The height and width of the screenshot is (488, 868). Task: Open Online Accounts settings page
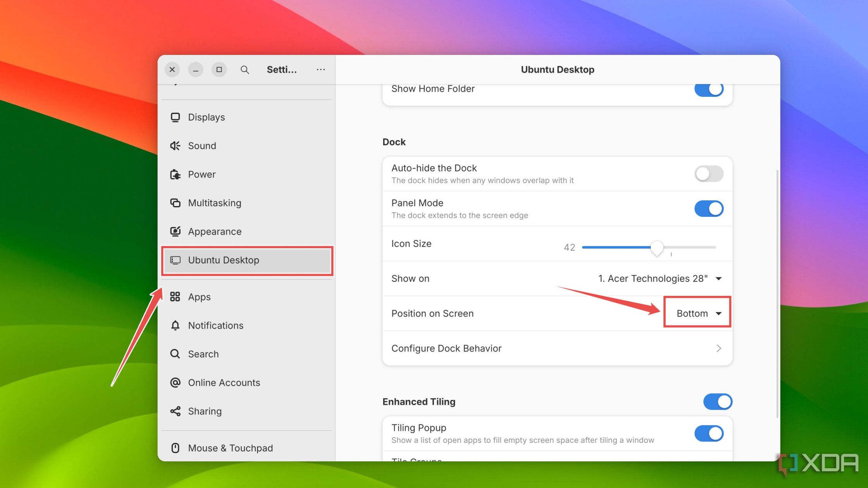224,382
